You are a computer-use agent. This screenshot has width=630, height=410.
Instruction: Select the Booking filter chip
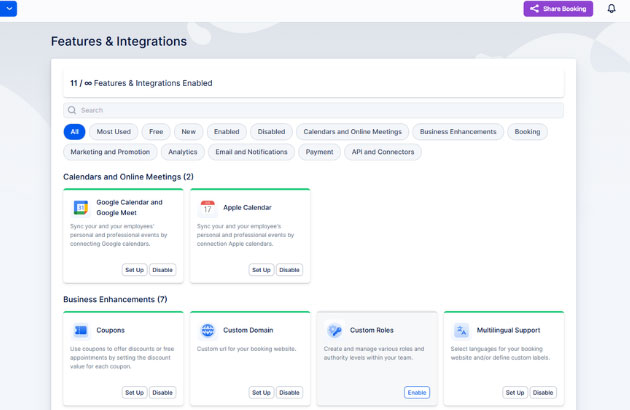pyautogui.click(x=527, y=131)
